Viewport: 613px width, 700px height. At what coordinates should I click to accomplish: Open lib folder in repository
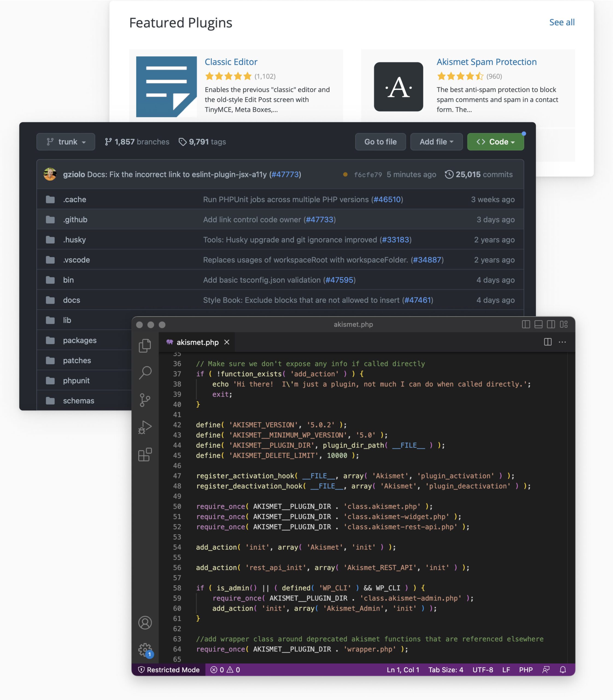pos(67,320)
